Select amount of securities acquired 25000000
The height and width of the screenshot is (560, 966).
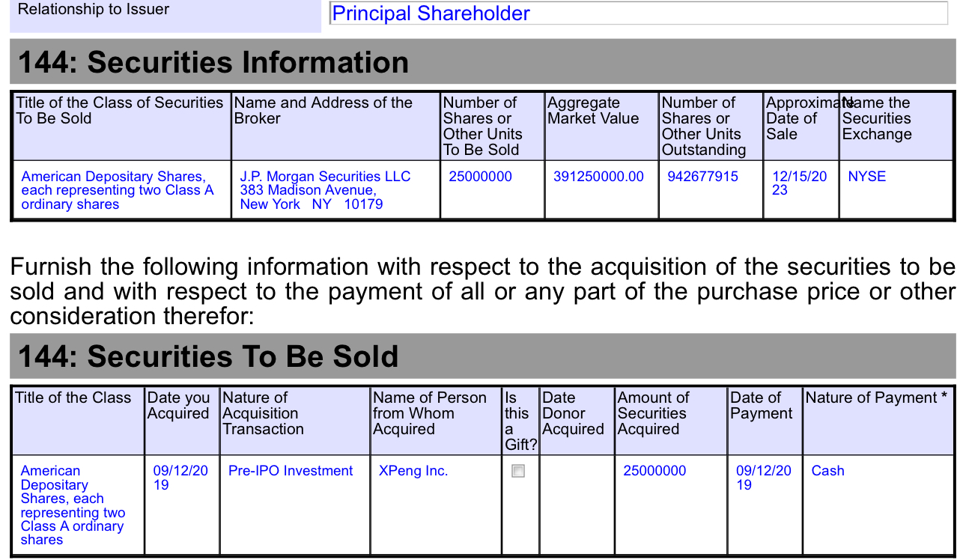point(654,471)
